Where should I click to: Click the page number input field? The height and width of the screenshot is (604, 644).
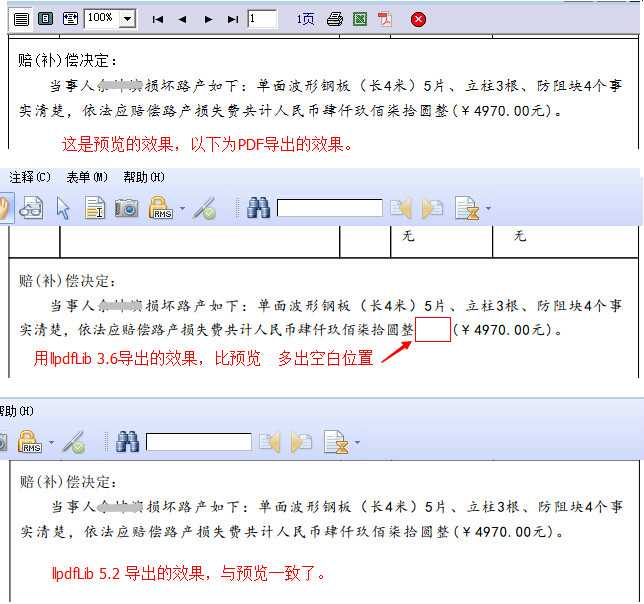click(x=262, y=19)
